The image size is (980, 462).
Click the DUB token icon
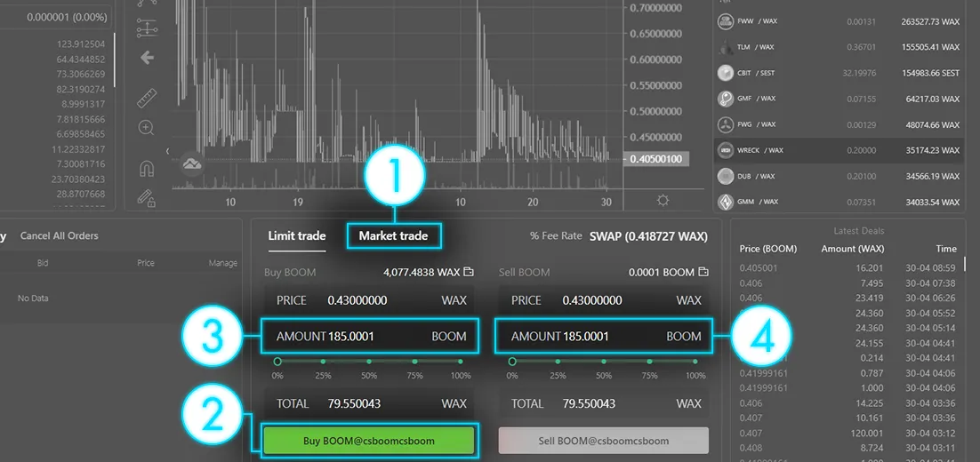pos(725,176)
